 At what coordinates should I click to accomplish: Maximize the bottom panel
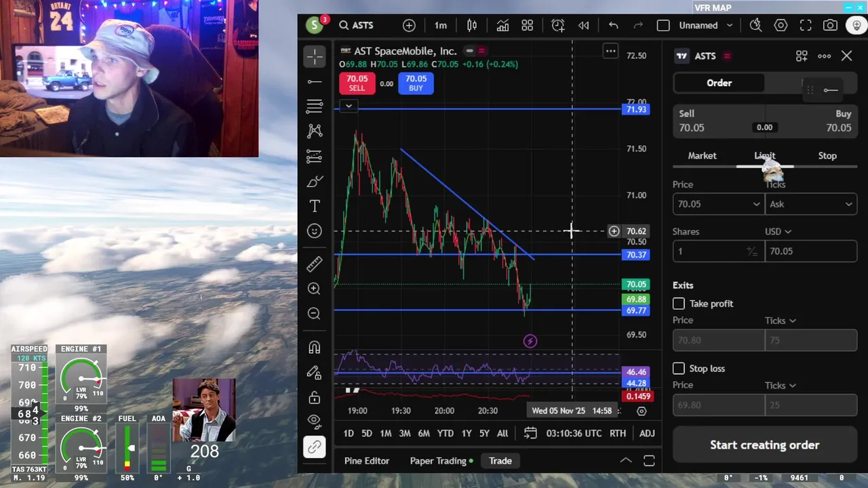(649, 461)
